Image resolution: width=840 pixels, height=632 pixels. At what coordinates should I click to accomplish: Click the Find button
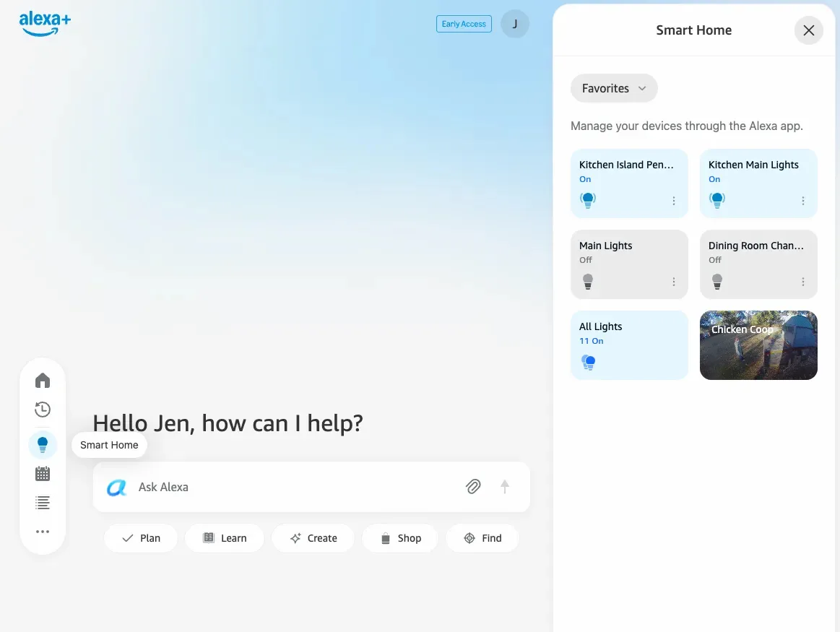pyautogui.click(x=482, y=537)
